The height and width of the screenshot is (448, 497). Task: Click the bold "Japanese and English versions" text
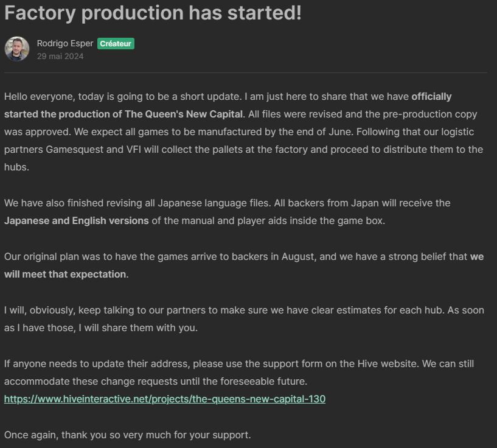(77, 220)
